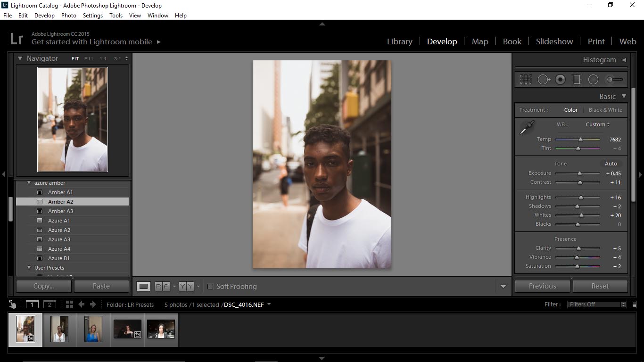The image size is (644, 362).
Task: Select the Radial Filter tool
Action: point(593,80)
